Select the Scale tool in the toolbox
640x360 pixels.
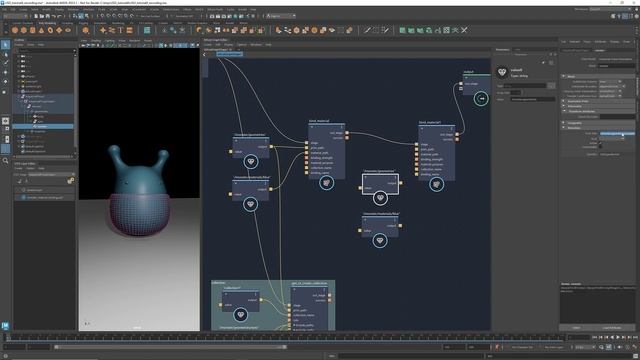(5, 91)
